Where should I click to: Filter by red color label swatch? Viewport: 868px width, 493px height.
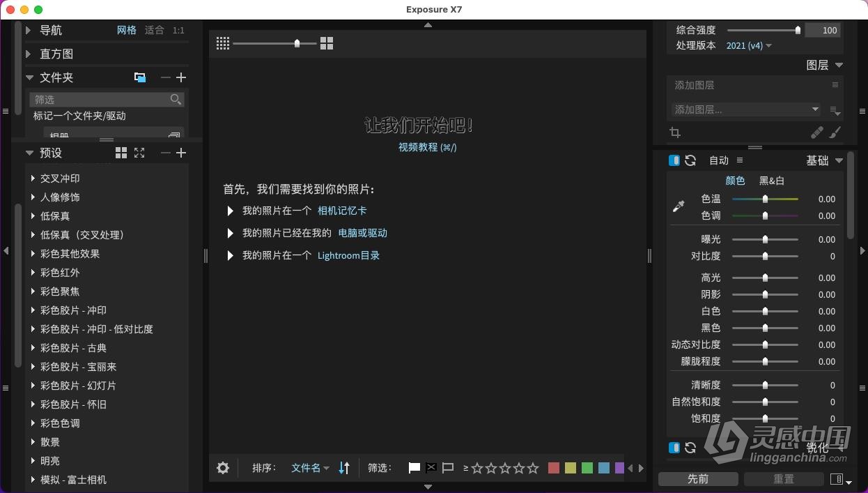point(554,468)
